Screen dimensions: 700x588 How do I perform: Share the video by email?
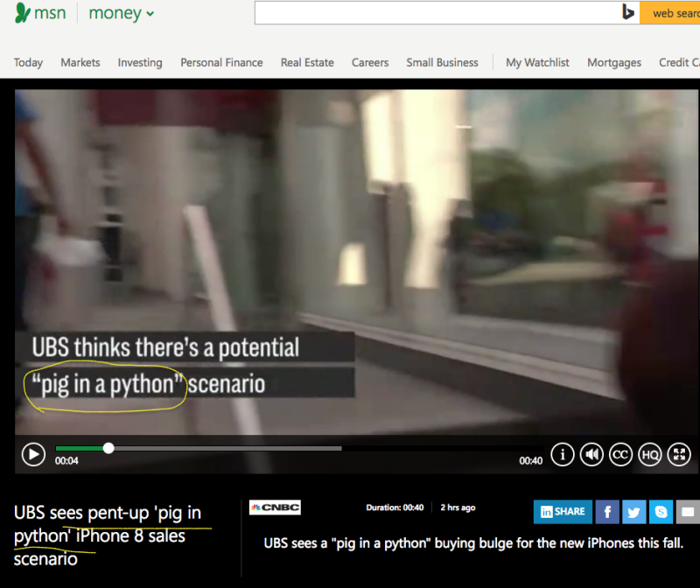pyautogui.click(x=688, y=512)
